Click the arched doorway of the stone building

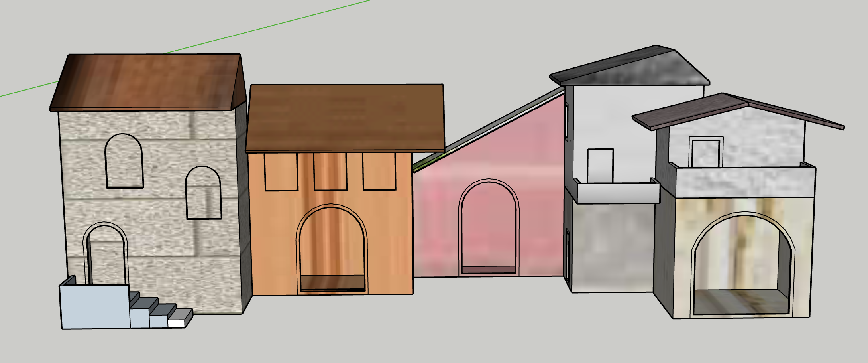click(x=106, y=253)
